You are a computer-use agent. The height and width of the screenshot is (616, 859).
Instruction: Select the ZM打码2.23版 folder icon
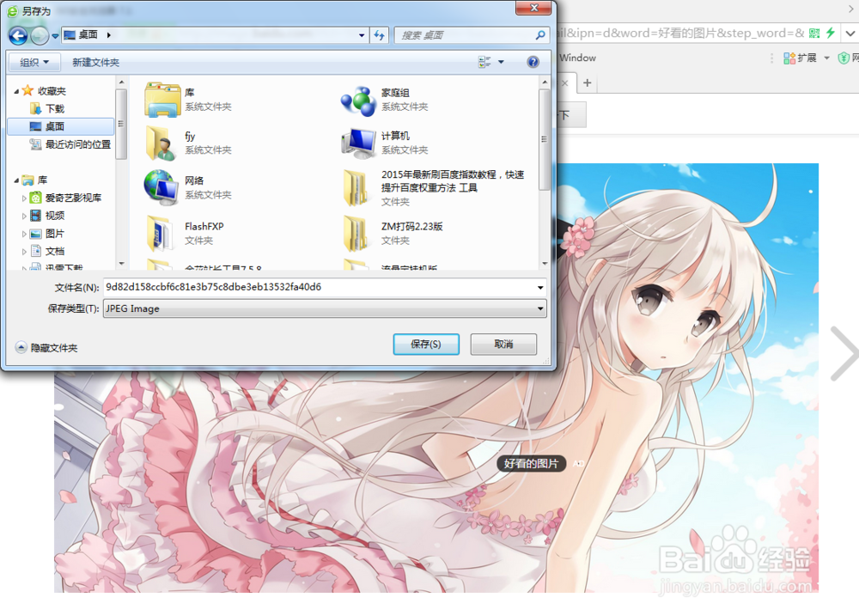tap(356, 232)
